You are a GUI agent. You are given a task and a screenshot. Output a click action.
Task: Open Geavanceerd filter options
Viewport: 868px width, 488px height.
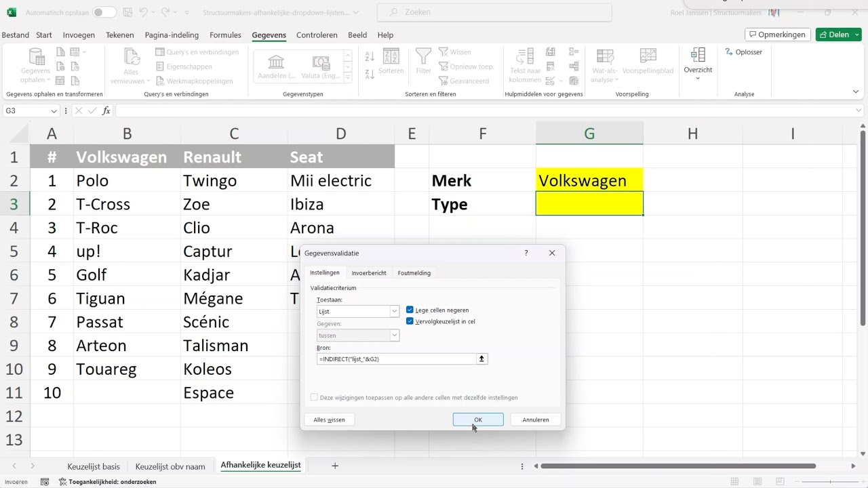pos(464,81)
